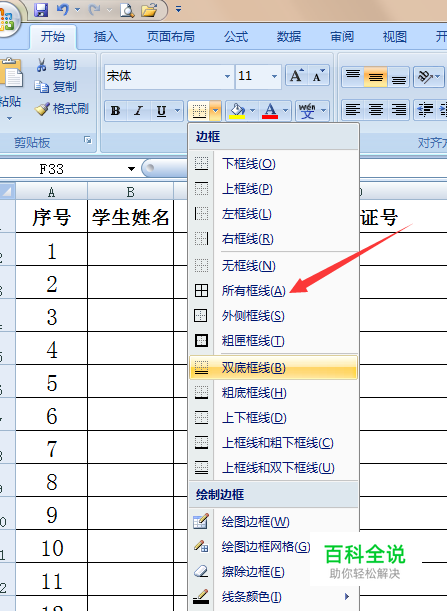Choose 右框线(R) right border
447x611 pixels.
pos(273,238)
